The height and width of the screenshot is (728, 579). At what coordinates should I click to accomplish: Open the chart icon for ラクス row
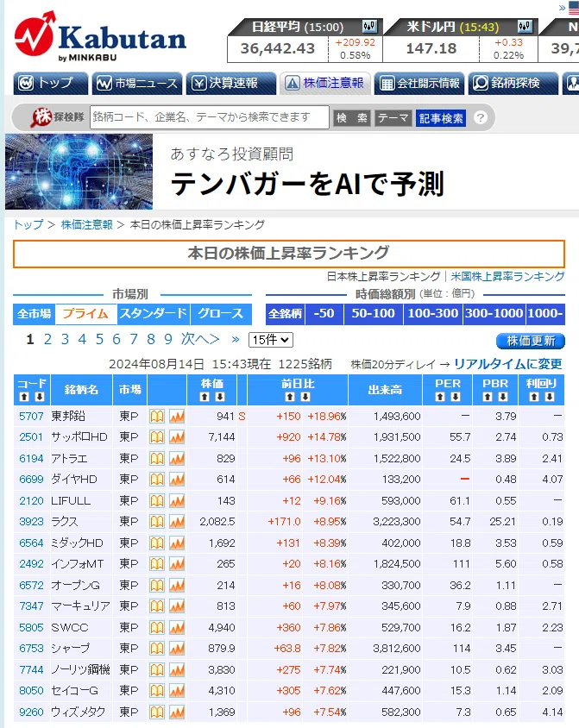tap(177, 521)
